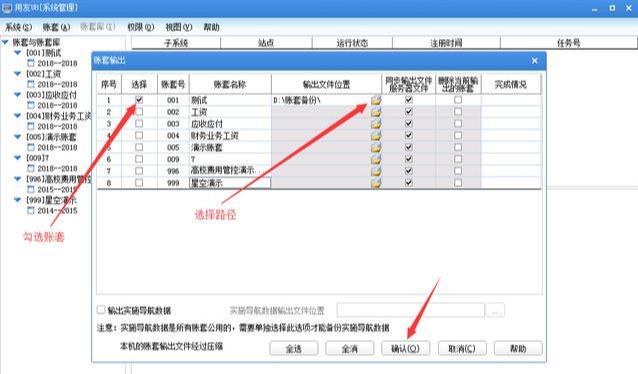Image resolution: width=638 pixels, height=374 pixels.
Task: Collapse the [004]财务业务工资 tree node
Action: [x=17, y=116]
